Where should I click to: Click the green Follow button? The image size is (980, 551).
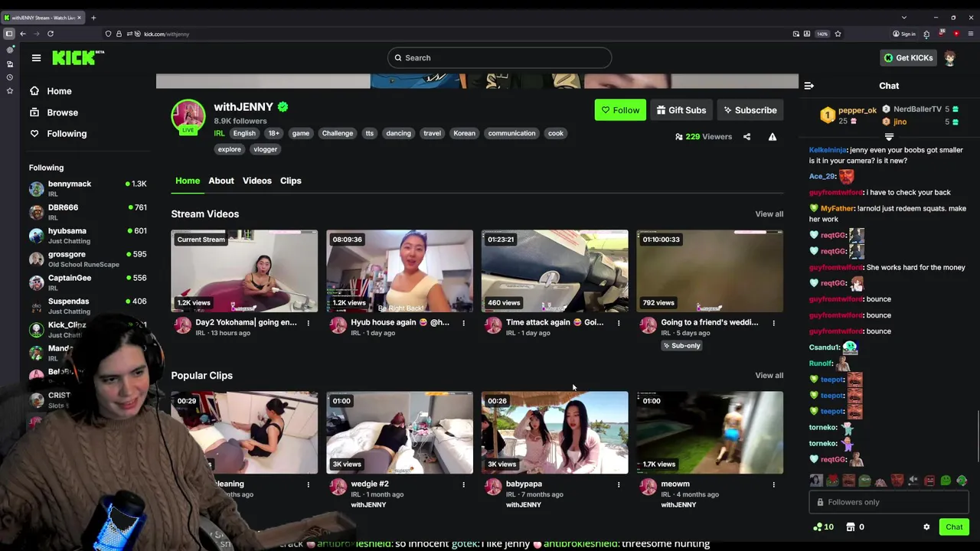(x=620, y=110)
